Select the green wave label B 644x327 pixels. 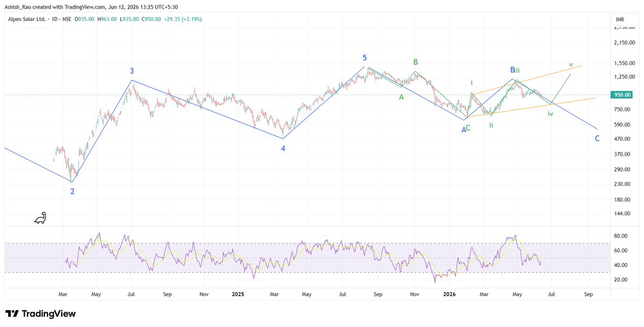coord(415,62)
